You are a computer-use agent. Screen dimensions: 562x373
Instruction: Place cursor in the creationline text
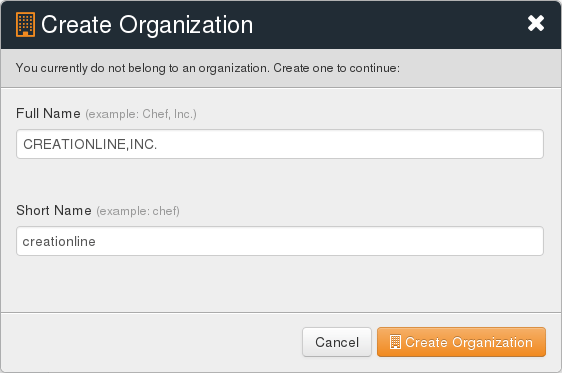[59, 242]
